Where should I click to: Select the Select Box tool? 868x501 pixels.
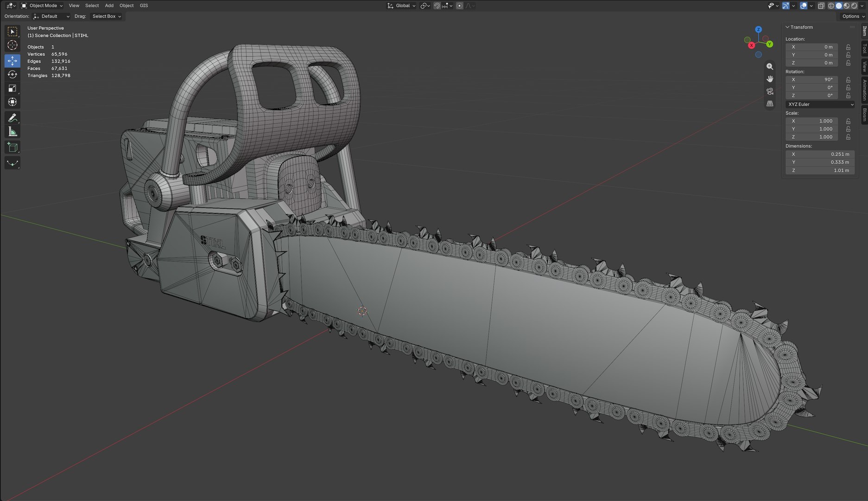click(x=13, y=32)
